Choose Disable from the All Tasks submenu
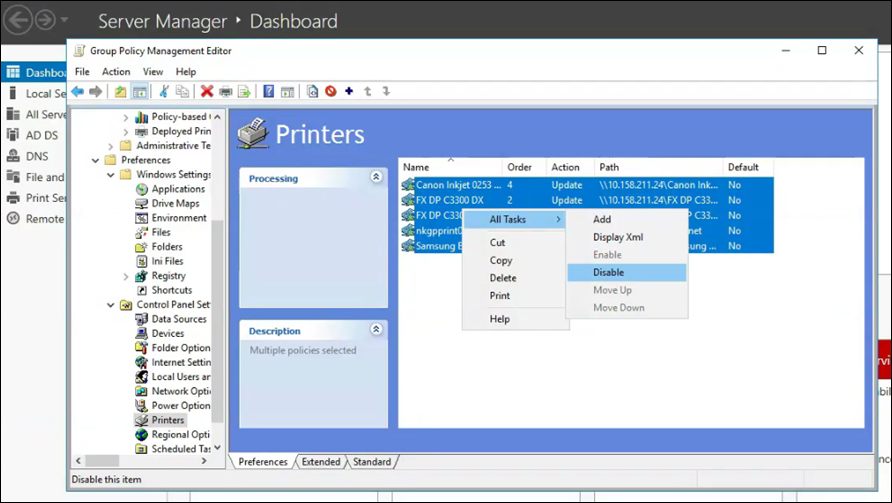This screenshot has width=892, height=503. [x=608, y=272]
